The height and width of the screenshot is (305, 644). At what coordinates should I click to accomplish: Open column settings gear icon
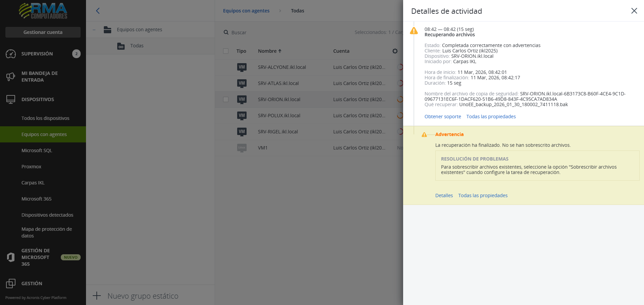[395, 51]
